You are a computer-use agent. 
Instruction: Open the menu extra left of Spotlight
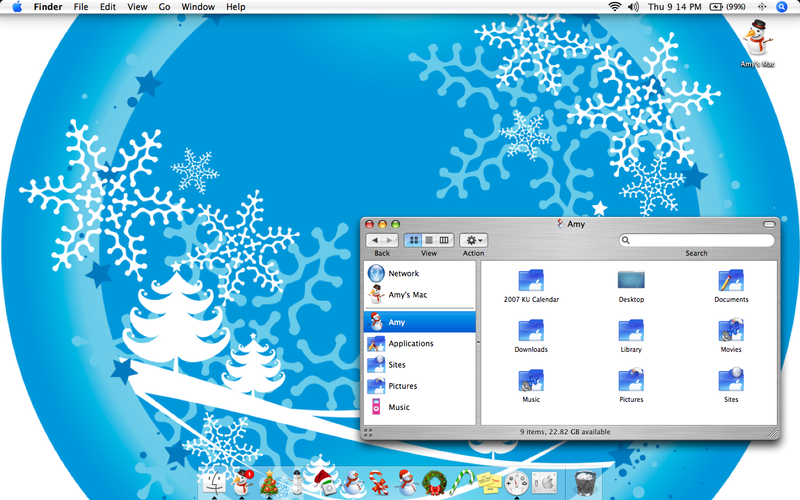pyautogui.click(x=762, y=7)
